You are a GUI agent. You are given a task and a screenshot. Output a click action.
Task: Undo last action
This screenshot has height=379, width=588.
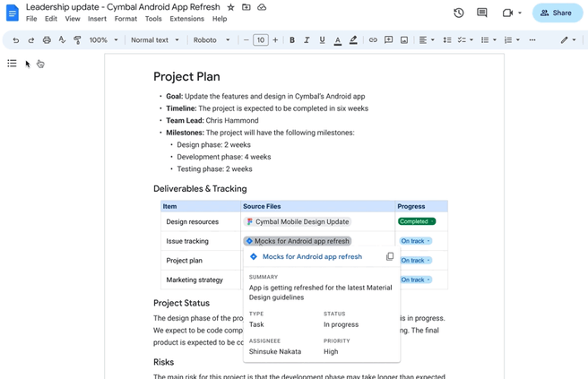16,40
